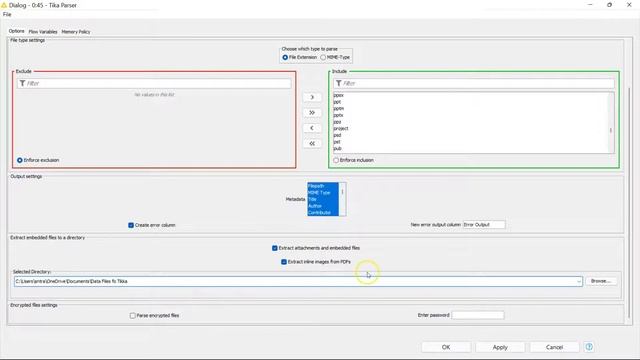
Task: Select 'Contributor' in Metadata list
Action: point(322,213)
